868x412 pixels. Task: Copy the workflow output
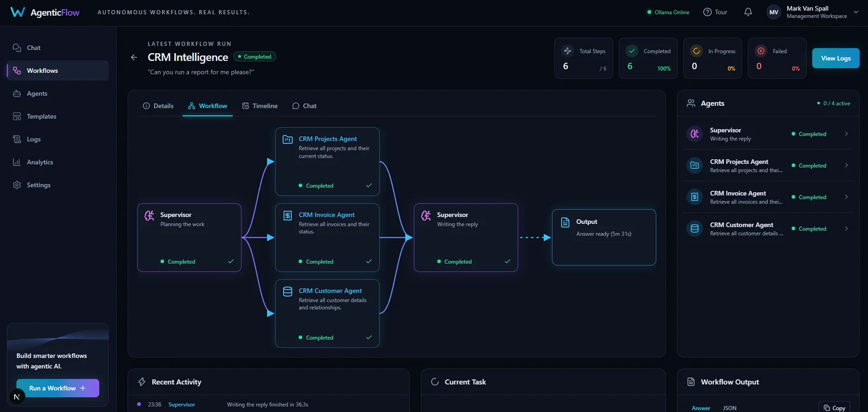(x=834, y=408)
